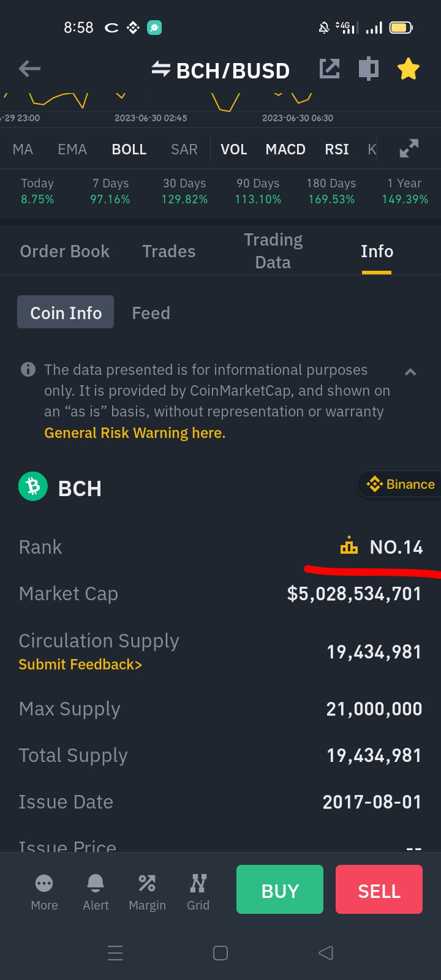This screenshot has height=980, width=441.
Task: Toggle the favorite star for BCH/BUSD
Action: coord(409,69)
